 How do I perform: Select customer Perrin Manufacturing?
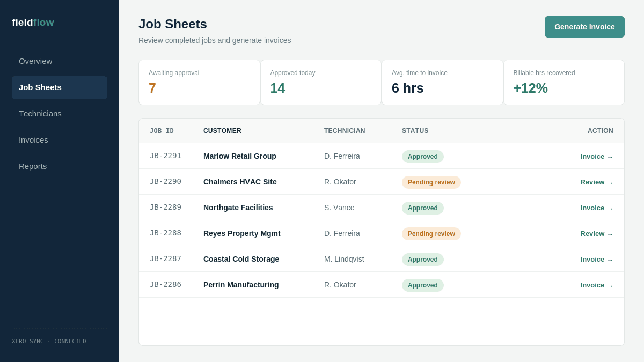pos(241,285)
